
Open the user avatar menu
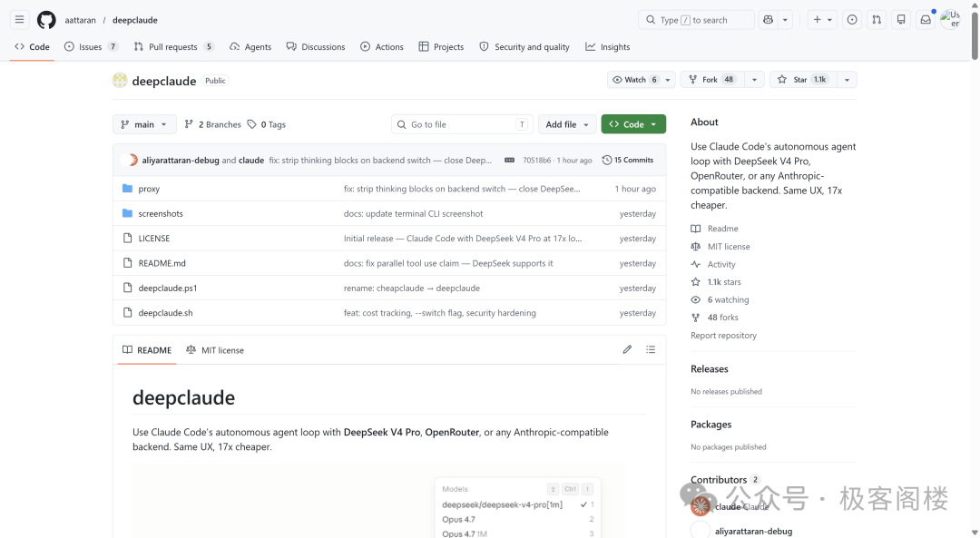[x=950, y=19]
